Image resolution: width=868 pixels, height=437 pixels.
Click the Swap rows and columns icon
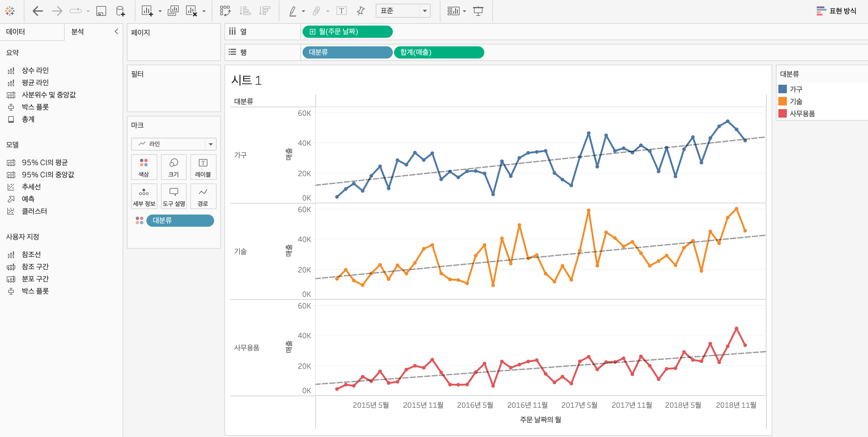225,11
